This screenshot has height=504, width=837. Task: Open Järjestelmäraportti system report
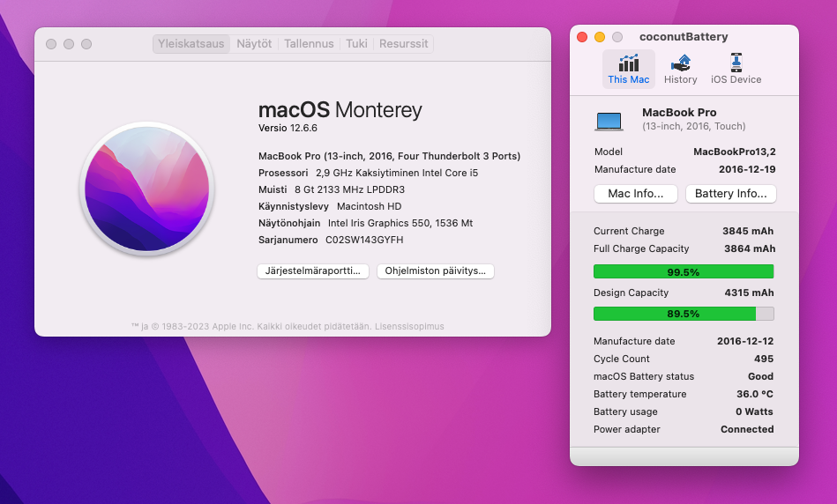coord(313,271)
